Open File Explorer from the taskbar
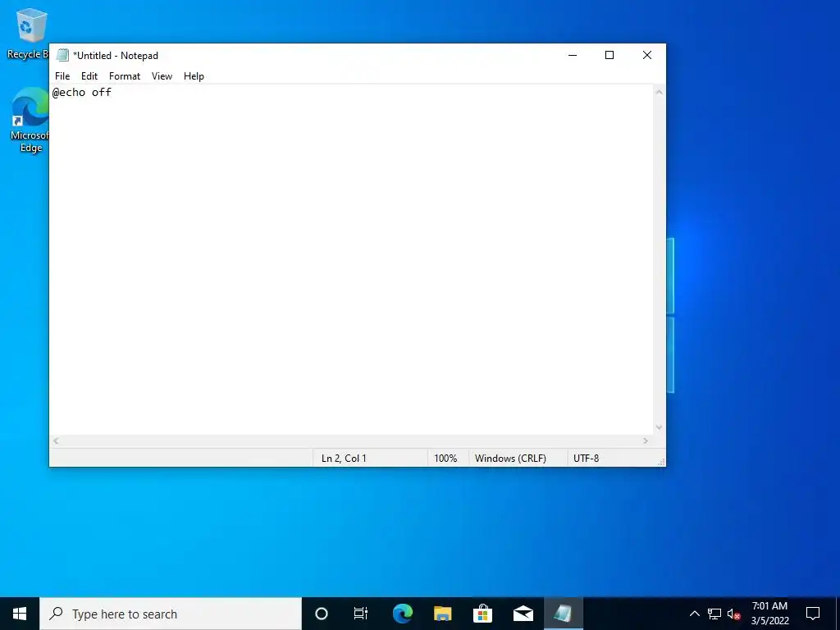Image resolution: width=840 pixels, height=630 pixels. coord(442,614)
